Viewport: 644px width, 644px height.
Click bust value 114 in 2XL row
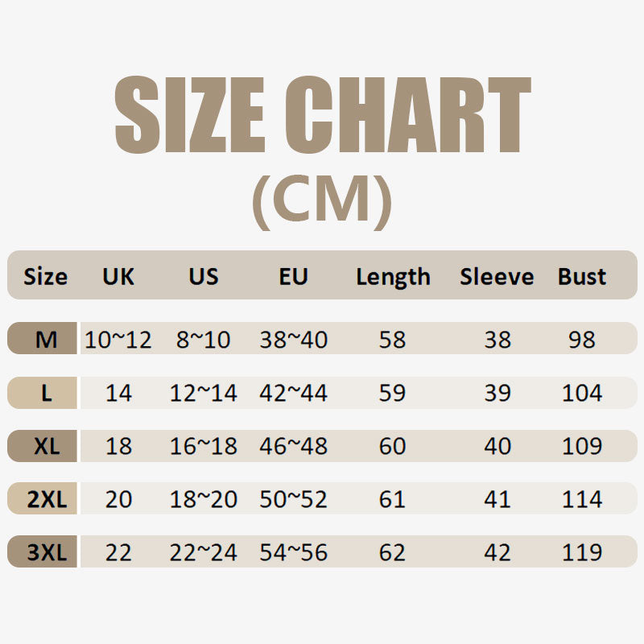[x=581, y=500]
